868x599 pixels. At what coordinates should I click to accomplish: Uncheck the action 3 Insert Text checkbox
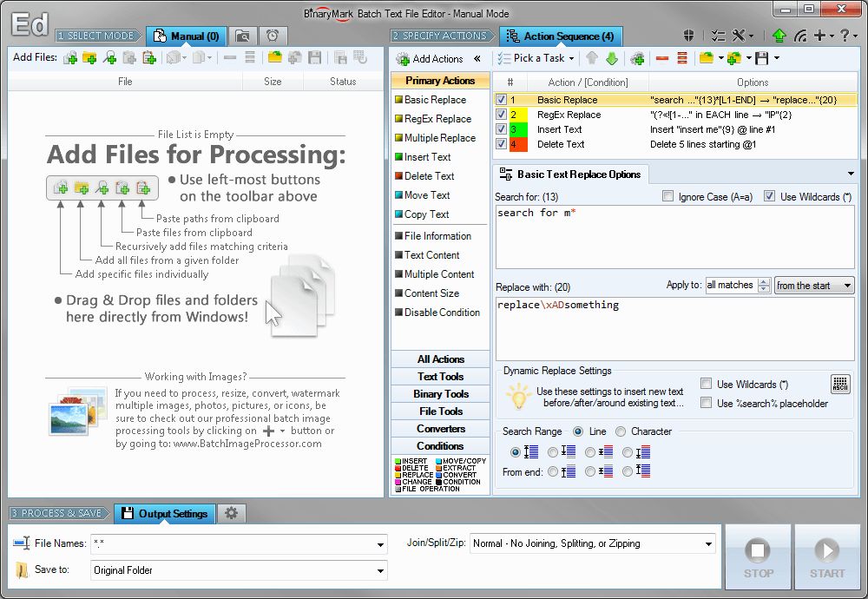coord(501,129)
